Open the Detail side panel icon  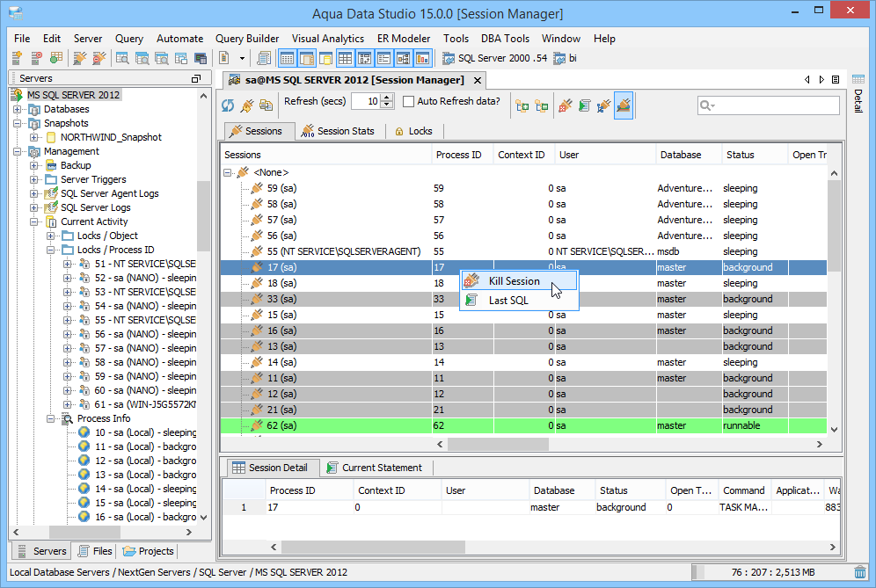point(858,79)
